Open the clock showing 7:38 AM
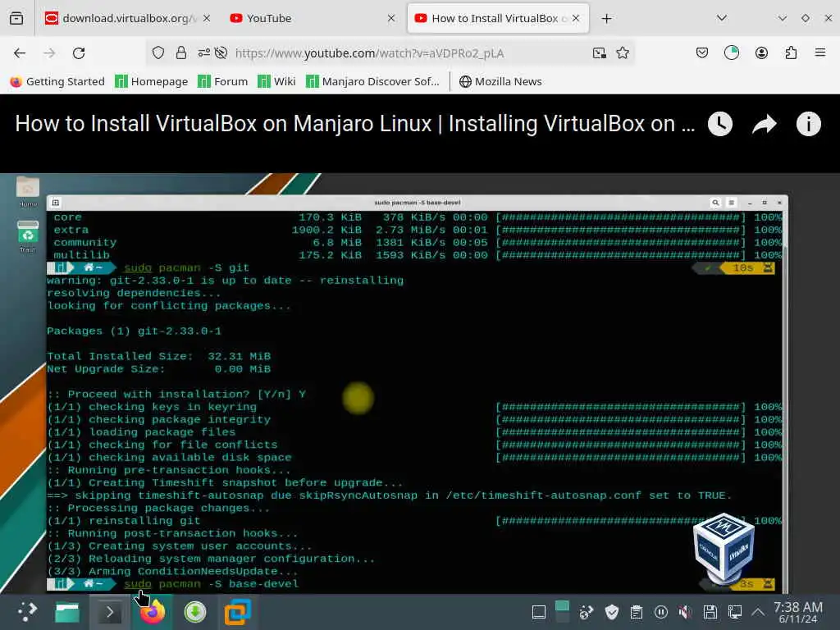The width and height of the screenshot is (840, 630). (798, 612)
